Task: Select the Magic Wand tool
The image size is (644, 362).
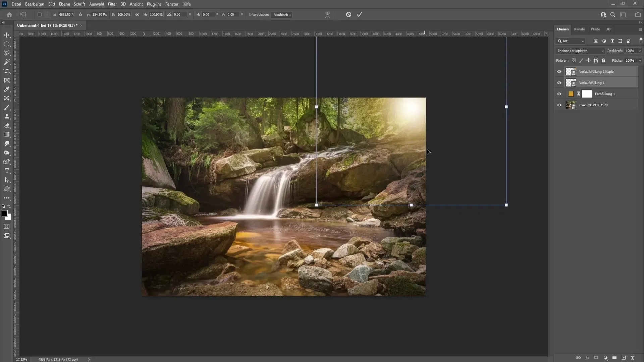Action: pyautogui.click(x=7, y=62)
